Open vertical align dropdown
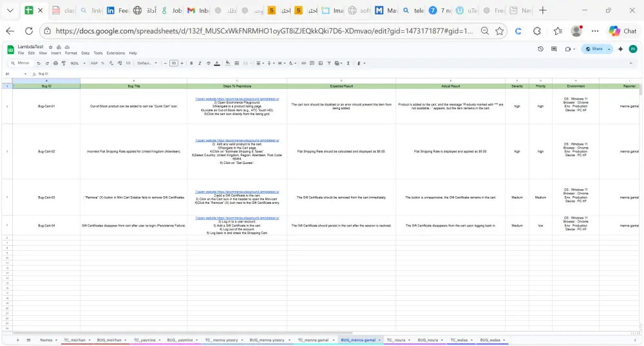Screen dimensions: 644x346 click(x=270, y=64)
